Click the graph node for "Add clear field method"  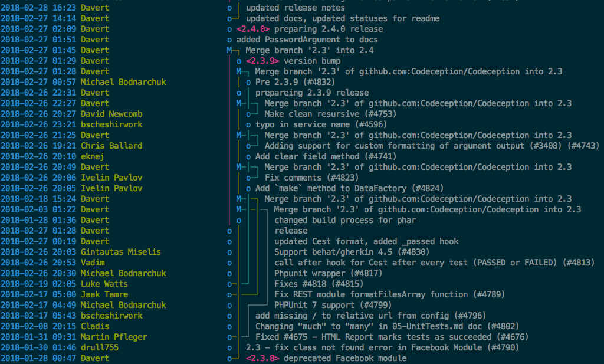(x=248, y=157)
